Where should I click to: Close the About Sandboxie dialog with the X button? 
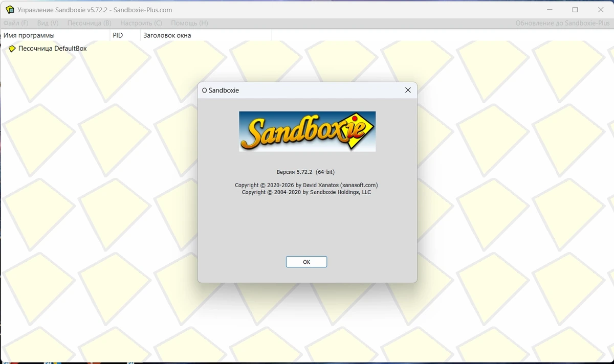[408, 90]
